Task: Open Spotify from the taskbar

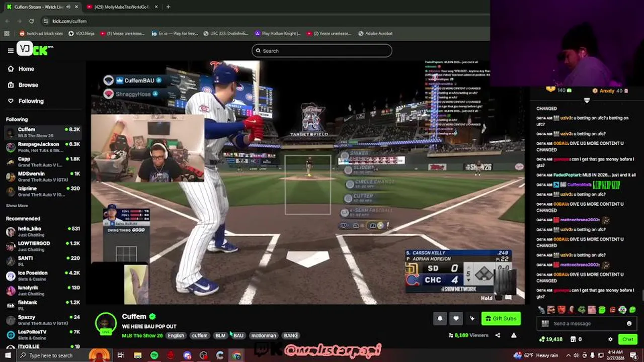Action: pyautogui.click(x=154, y=355)
